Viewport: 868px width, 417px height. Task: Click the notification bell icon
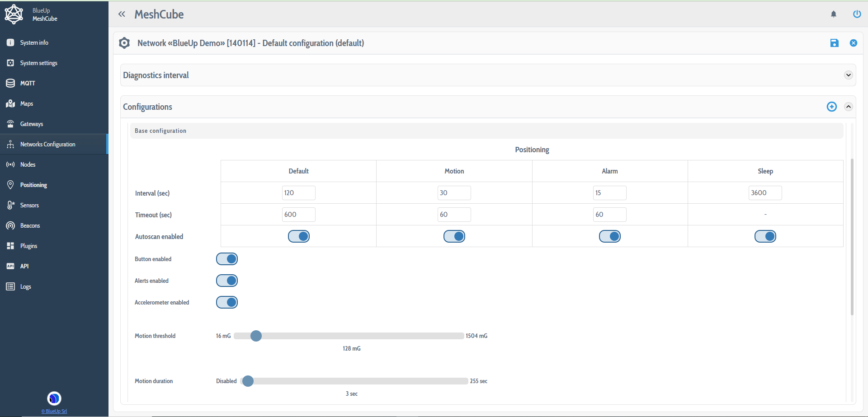point(833,14)
